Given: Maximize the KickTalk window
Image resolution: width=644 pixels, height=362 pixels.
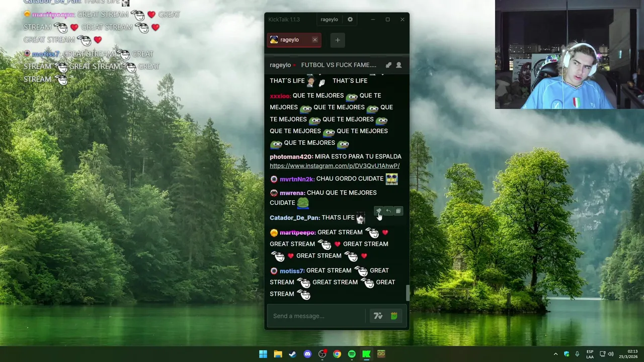Looking at the screenshot, I should (387, 20).
